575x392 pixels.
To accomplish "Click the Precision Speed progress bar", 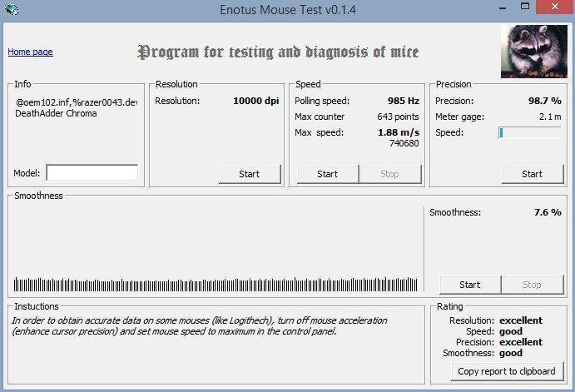I will tap(530, 132).
